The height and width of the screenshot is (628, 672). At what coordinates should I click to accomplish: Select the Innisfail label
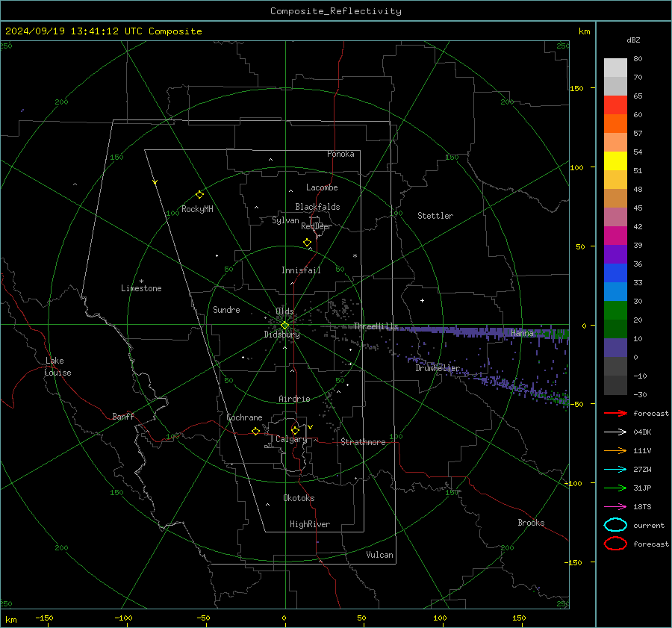tap(301, 270)
